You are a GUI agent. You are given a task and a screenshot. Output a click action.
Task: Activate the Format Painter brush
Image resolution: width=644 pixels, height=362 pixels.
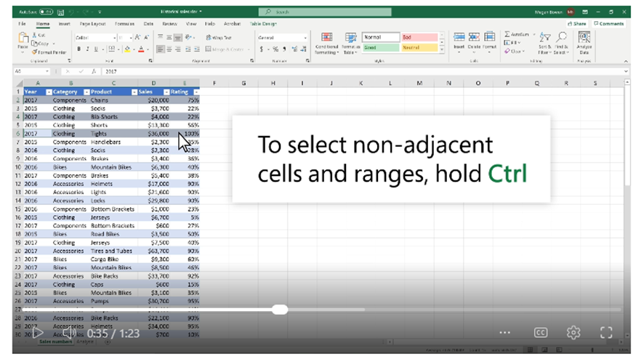[x=34, y=52]
